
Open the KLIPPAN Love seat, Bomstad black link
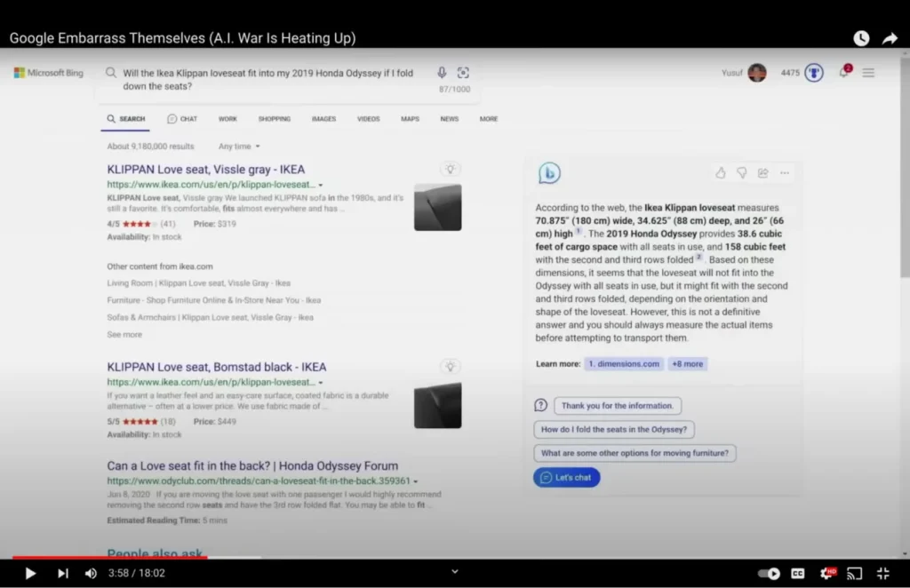point(217,367)
